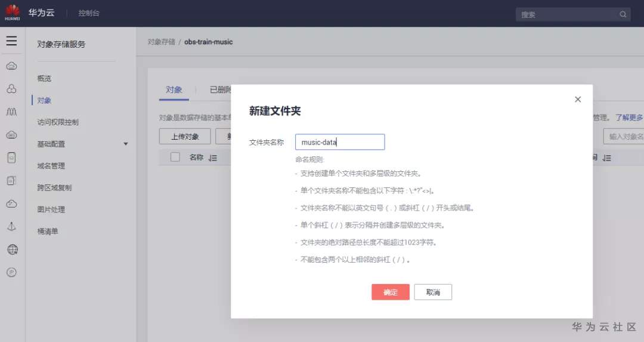Open the circled IP sidebar icon
Screen dimensions: 644x342
(x=11, y=272)
